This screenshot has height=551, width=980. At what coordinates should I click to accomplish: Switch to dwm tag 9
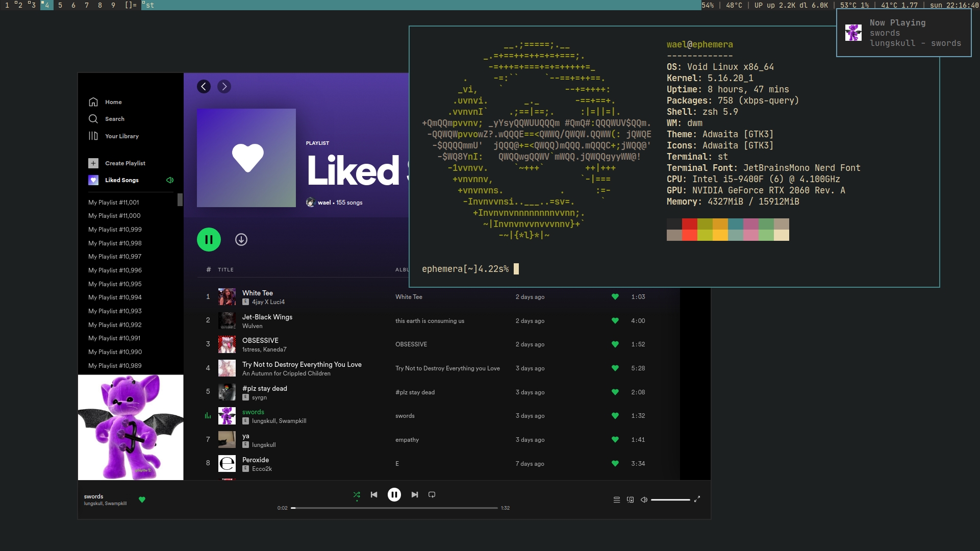coord(113,5)
